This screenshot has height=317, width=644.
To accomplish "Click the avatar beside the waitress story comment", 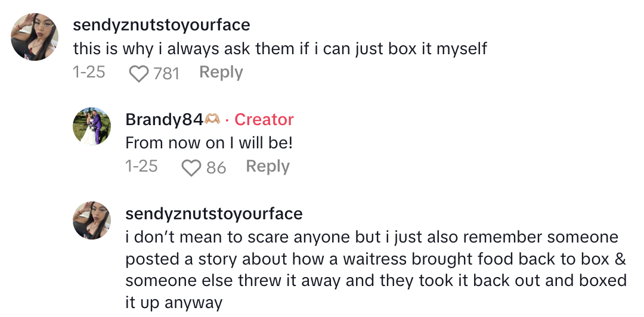I will pyautogui.click(x=92, y=220).
